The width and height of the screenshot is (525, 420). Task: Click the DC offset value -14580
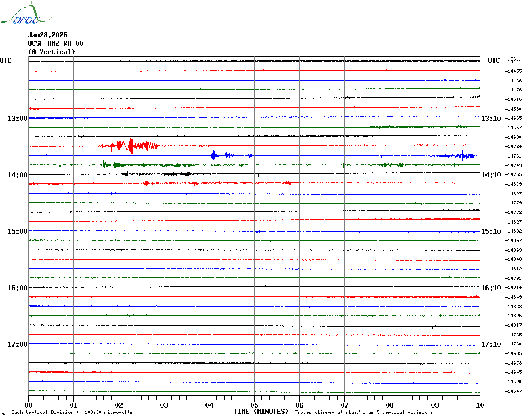(x=513, y=109)
